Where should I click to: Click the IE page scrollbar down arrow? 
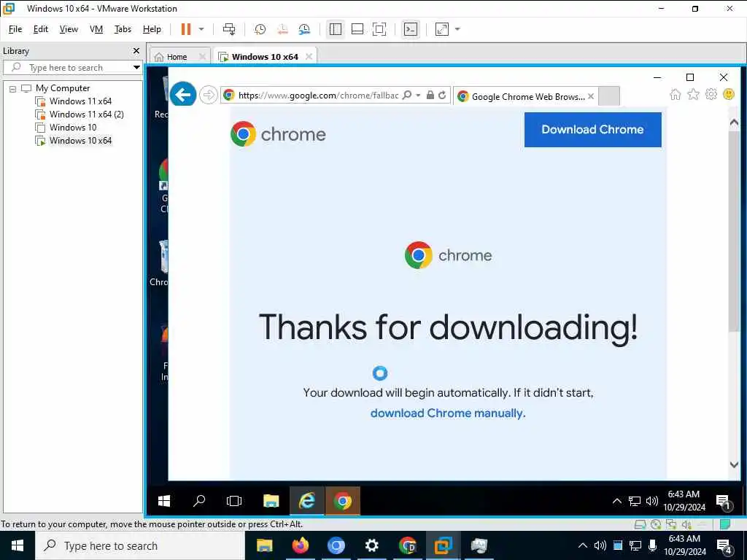(x=734, y=464)
